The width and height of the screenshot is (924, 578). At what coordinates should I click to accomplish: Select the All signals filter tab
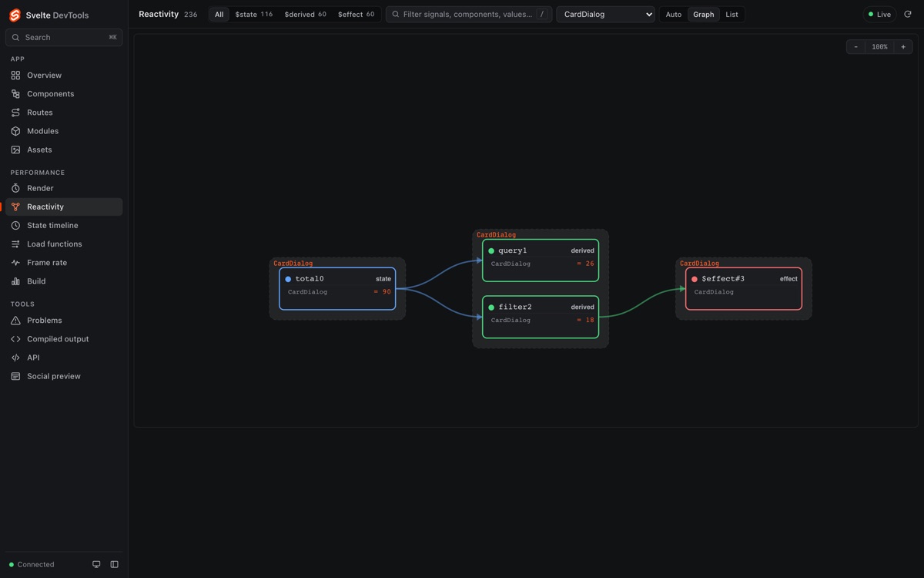(219, 14)
